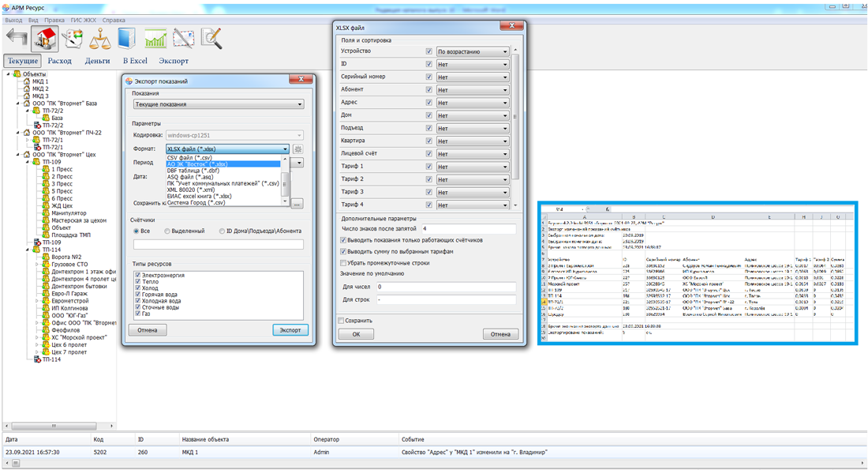Click the document magnifier toolbar icon

click(x=211, y=38)
